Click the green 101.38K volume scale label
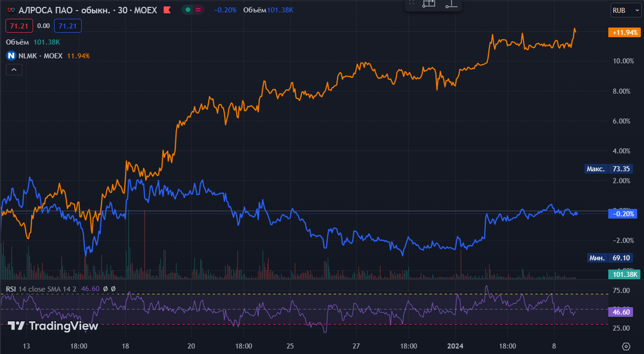 point(625,274)
